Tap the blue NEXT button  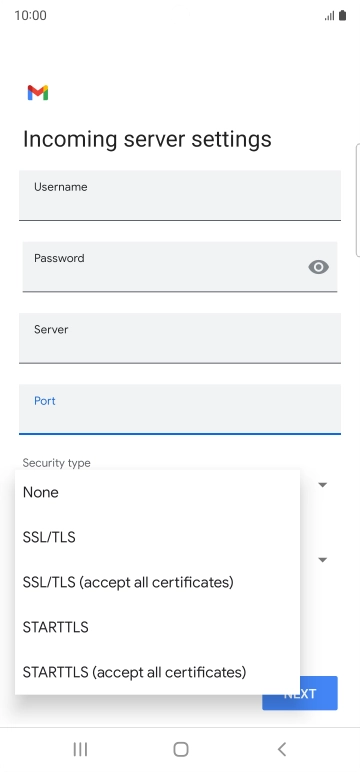[x=300, y=693]
